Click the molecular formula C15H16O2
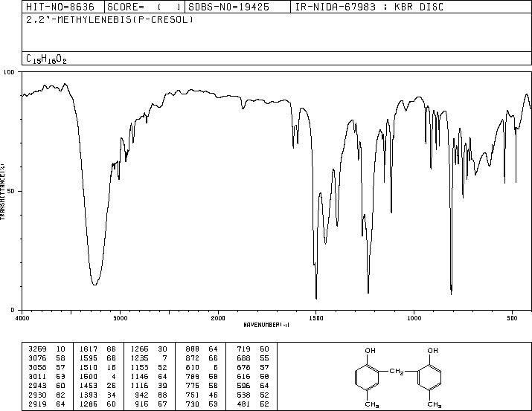Screen dimensions: 532x411 pos(46,59)
